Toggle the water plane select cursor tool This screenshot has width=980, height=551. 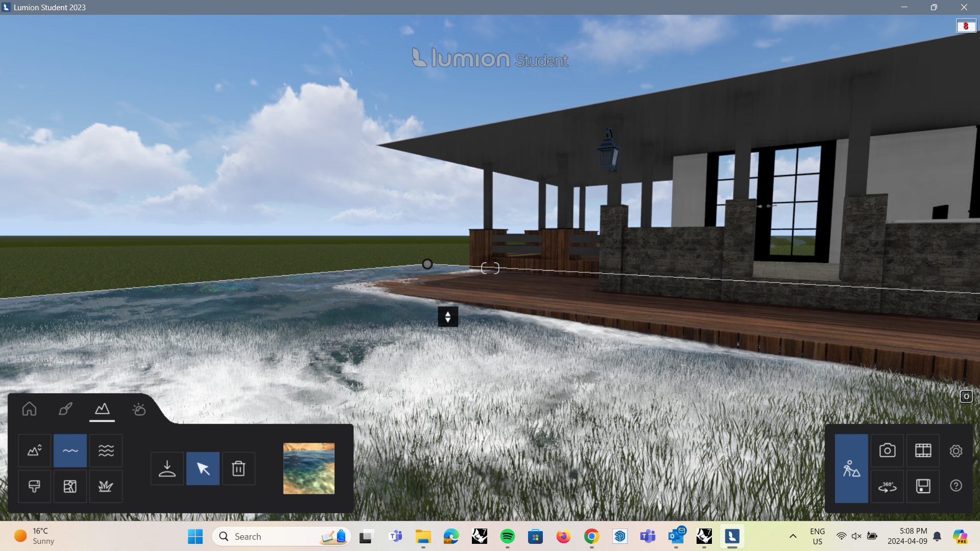tap(203, 468)
